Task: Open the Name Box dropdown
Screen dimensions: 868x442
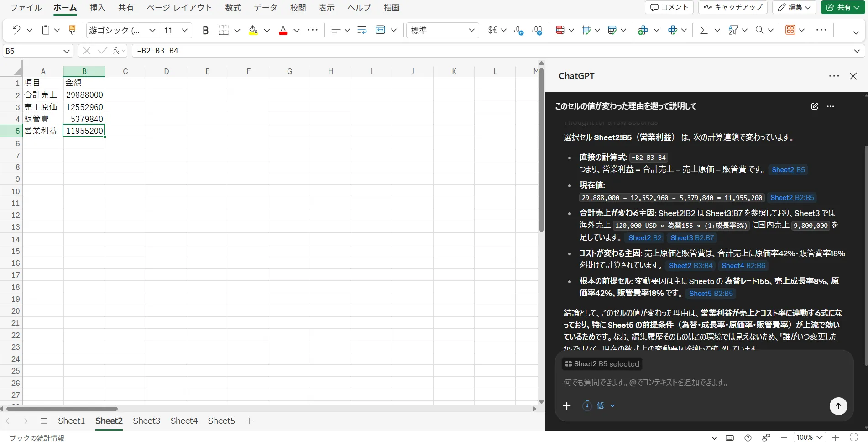Action: tap(67, 51)
